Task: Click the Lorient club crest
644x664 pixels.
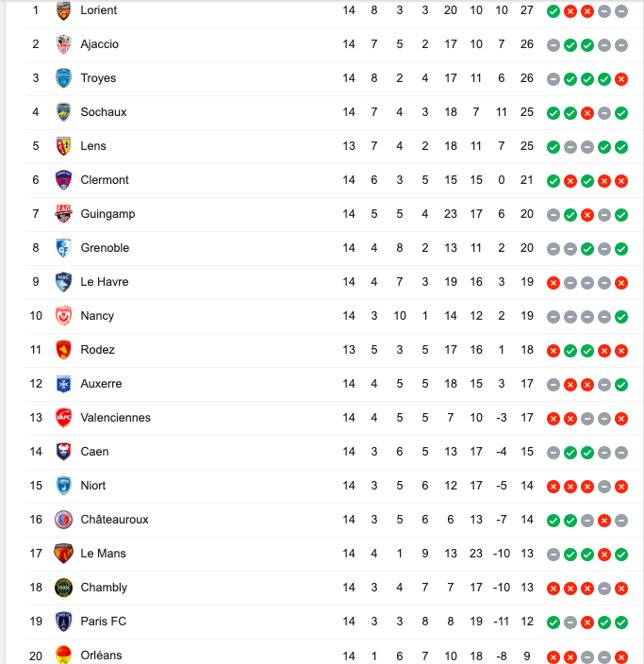Action: click(x=63, y=10)
